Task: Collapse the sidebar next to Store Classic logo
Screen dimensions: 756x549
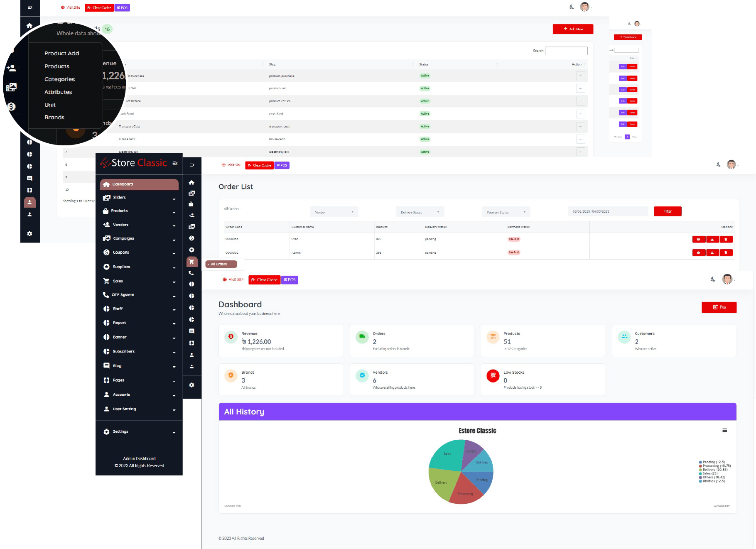Action: click(175, 163)
